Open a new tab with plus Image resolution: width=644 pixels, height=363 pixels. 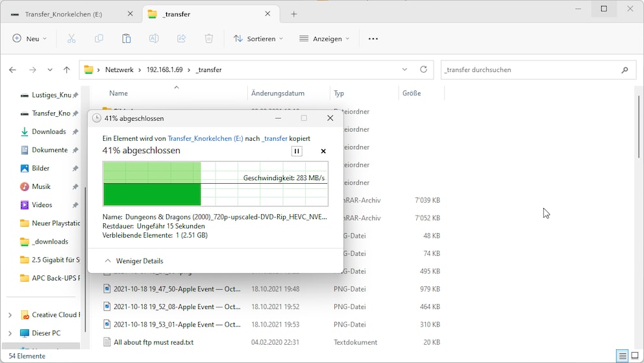pyautogui.click(x=293, y=14)
